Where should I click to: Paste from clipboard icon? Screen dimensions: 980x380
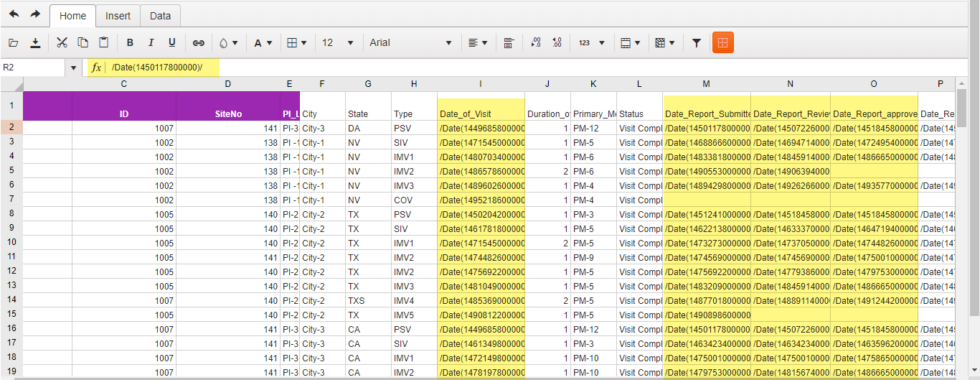coord(104,43)
